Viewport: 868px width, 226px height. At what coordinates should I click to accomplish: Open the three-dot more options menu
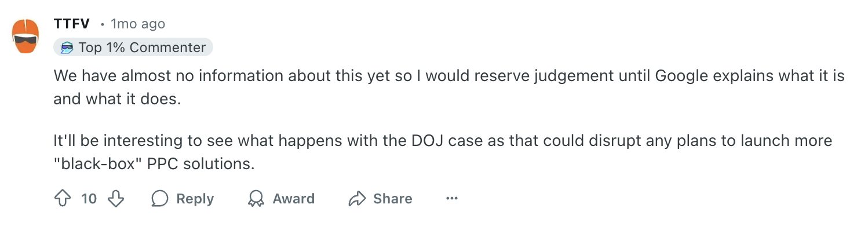point(452,199)
